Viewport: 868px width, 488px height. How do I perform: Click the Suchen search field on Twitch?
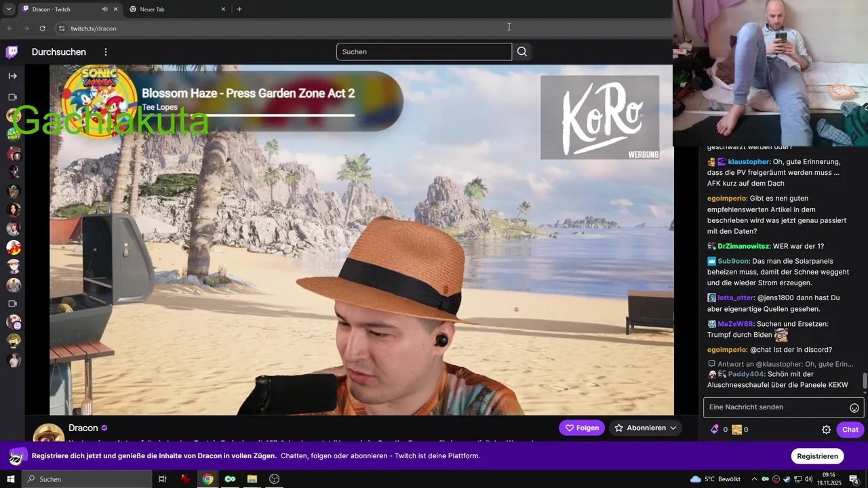point(424,52)
